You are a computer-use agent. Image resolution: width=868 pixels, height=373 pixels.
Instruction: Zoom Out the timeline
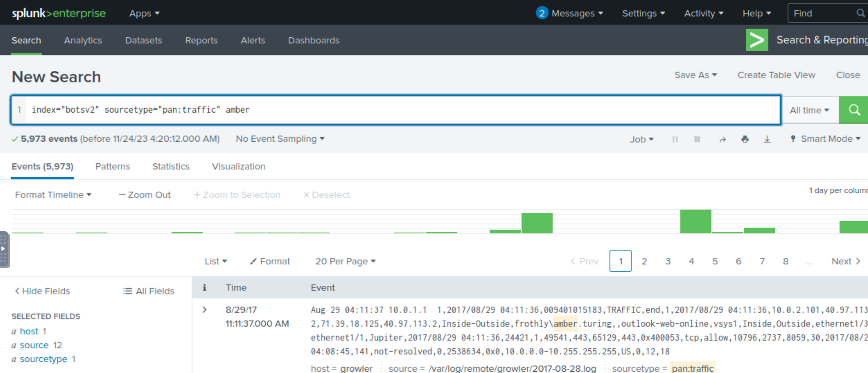click(x=145, y=195)
